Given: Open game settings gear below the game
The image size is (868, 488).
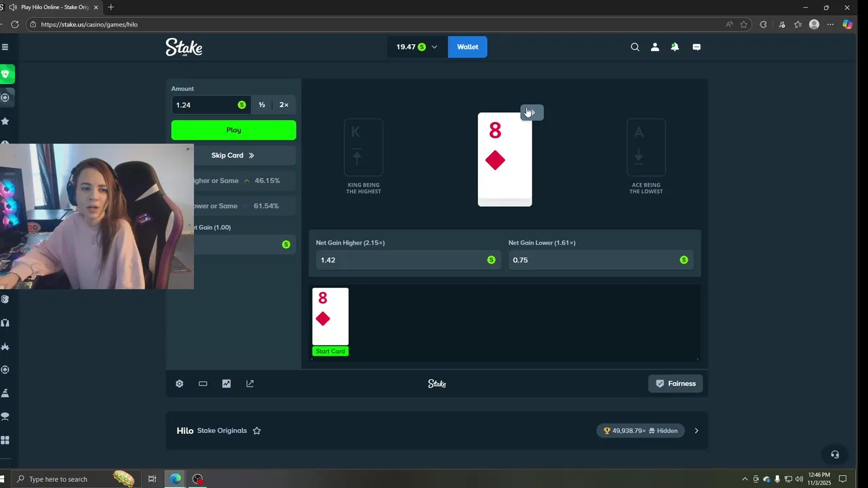Looking at the screenshot, I should 179,384.
